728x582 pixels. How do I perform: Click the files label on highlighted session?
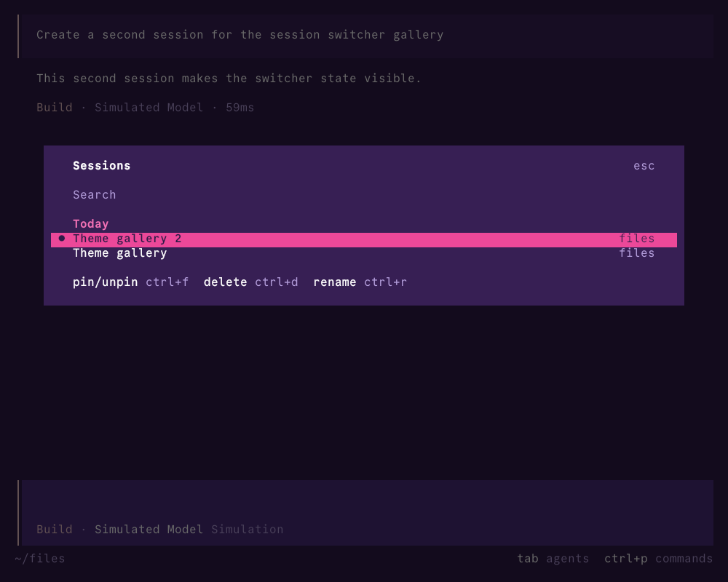pos(636,239)
